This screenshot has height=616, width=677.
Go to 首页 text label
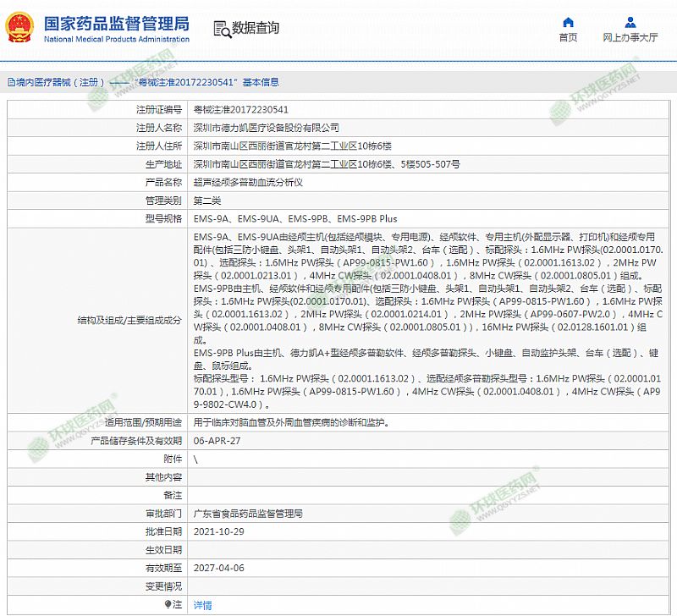[568, 38]
